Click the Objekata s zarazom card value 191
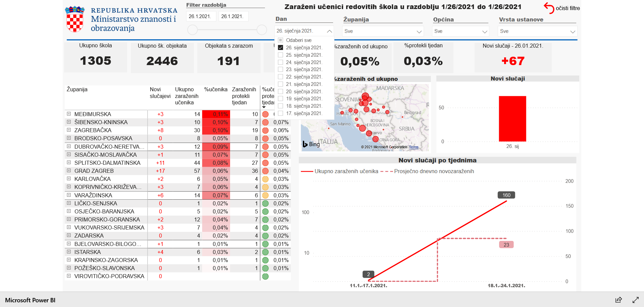This screenshot has width=644, height=307. tap(228, 61)
